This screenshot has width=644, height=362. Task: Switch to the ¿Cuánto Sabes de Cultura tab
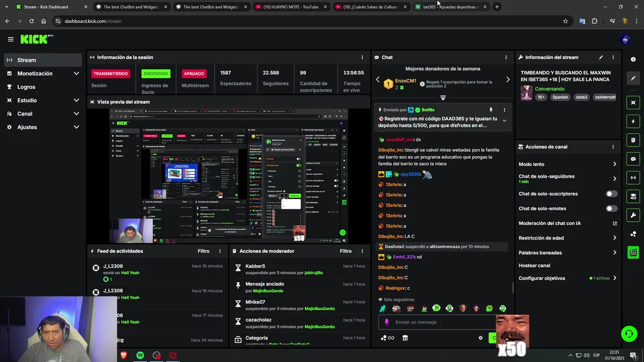[370, 7]
